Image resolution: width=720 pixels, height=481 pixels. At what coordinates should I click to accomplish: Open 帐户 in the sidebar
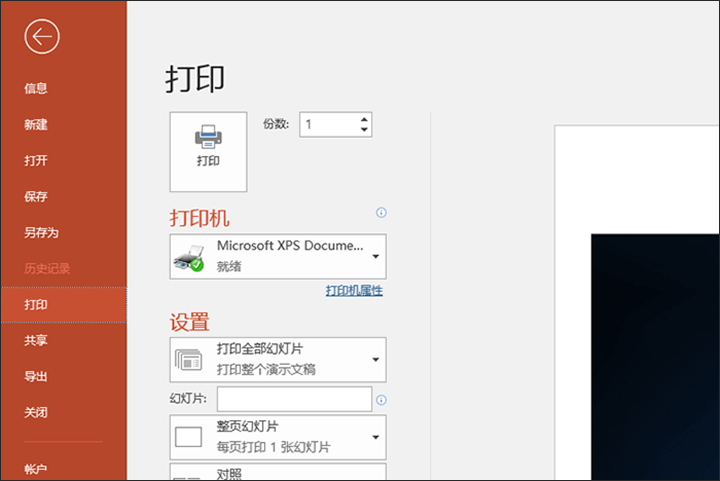tap(36, 469)
